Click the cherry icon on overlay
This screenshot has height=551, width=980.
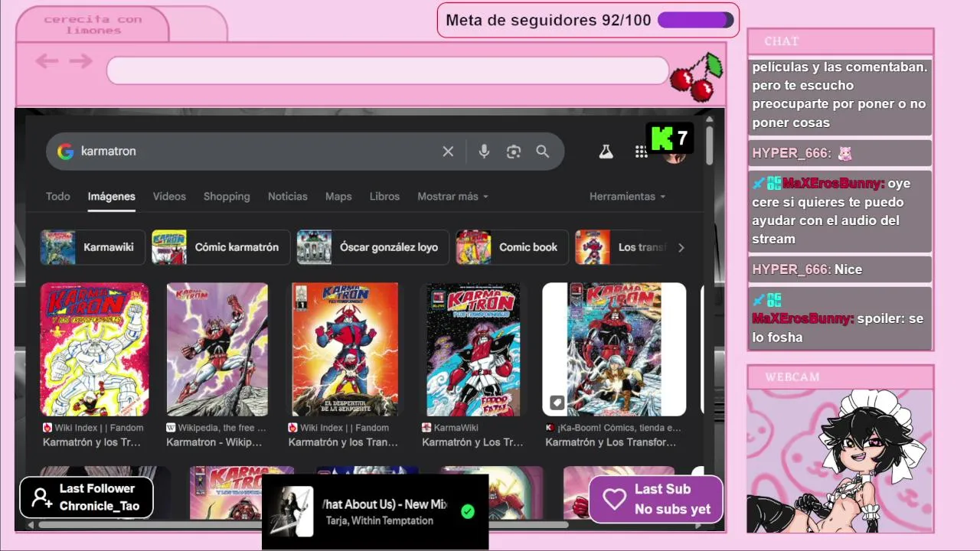click(x=697, y=77)
